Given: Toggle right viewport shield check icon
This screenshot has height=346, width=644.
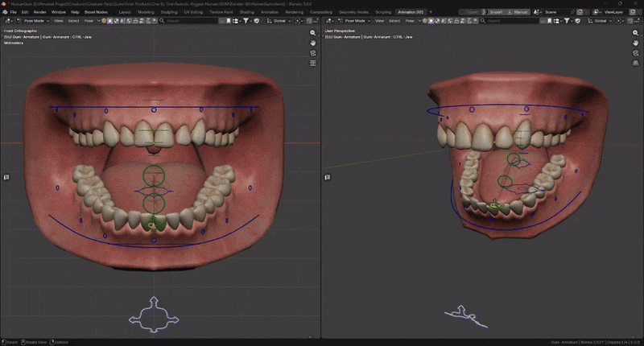Looking at the screenshot, I should click(x=577, y=21).
